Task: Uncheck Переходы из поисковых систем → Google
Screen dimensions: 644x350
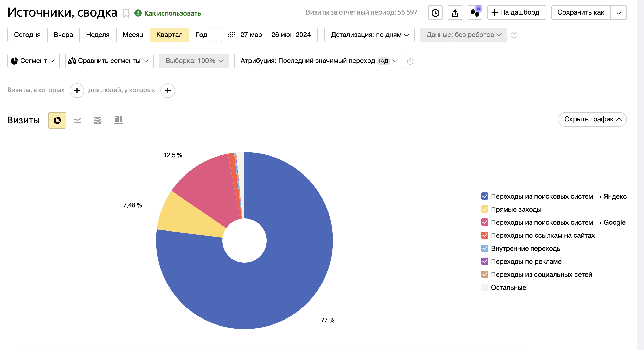Action: click(x=485, y=222)
